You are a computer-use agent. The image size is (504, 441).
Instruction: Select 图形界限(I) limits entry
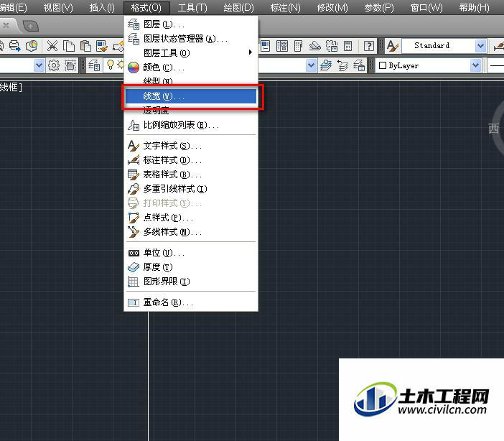pyautogui.click(x=191, y=282)
